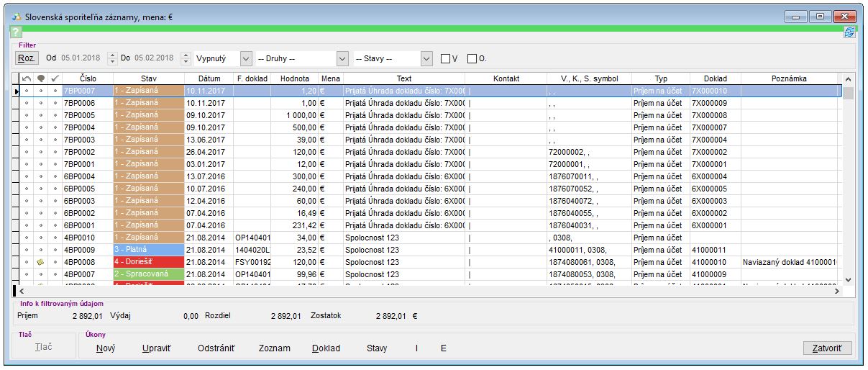Enable the V checkbox in the filter
Viewport: 868px width, 370px height.
click(446, 58)
